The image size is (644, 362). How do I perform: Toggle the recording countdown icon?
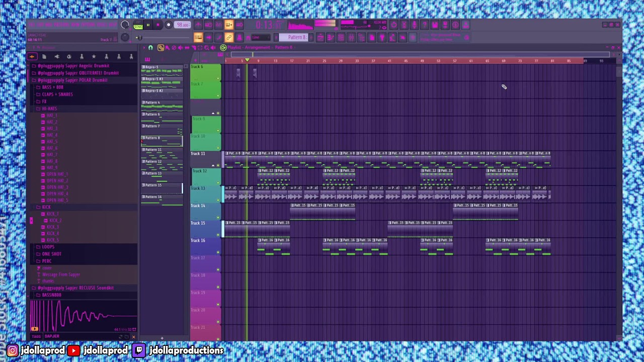click(218, 25)
